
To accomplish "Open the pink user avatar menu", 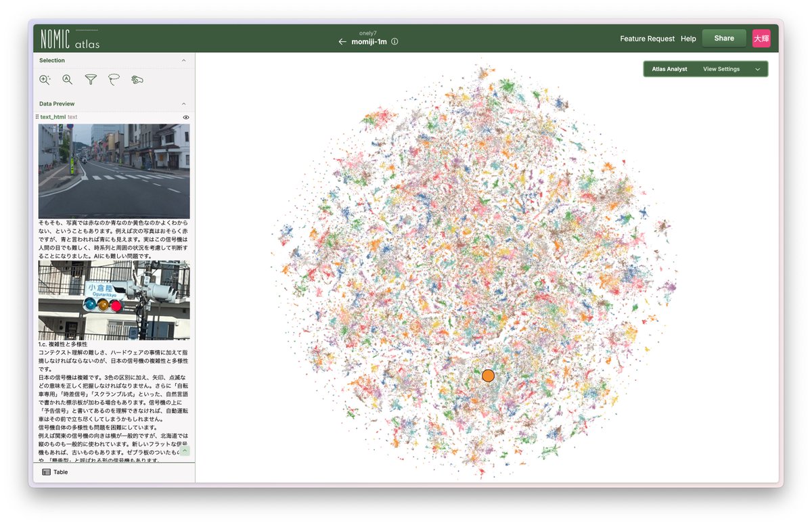I will coord(761,39).
